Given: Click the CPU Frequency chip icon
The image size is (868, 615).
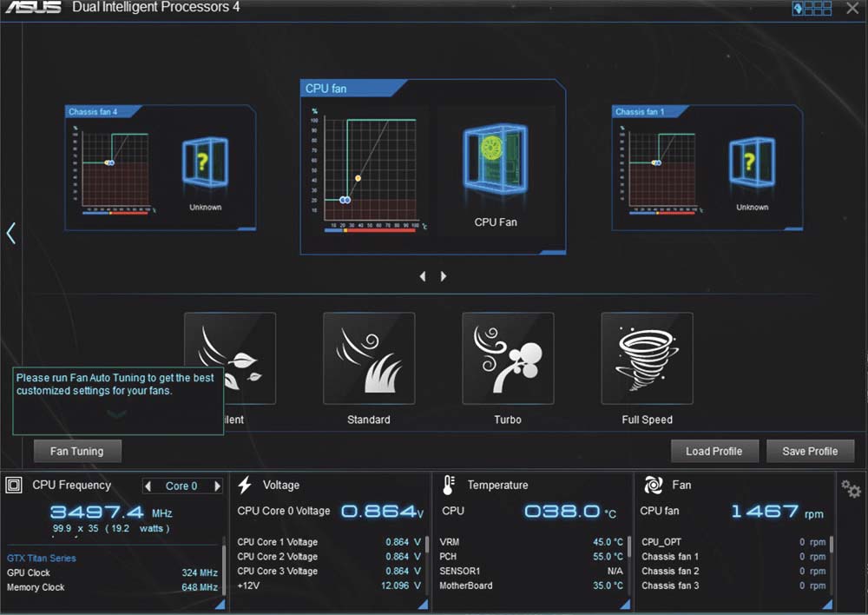Looking at the screenshot, I should click(14, 486).
